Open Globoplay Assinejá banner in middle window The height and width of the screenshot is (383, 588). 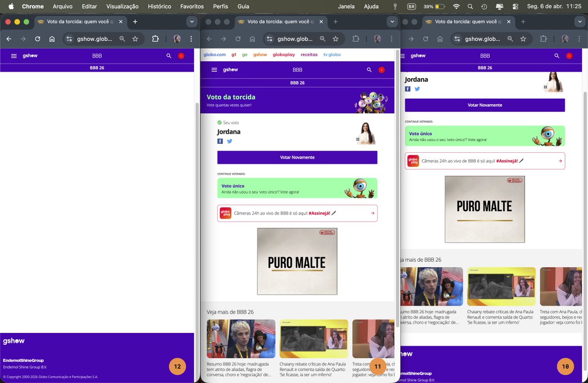point(297,213)
